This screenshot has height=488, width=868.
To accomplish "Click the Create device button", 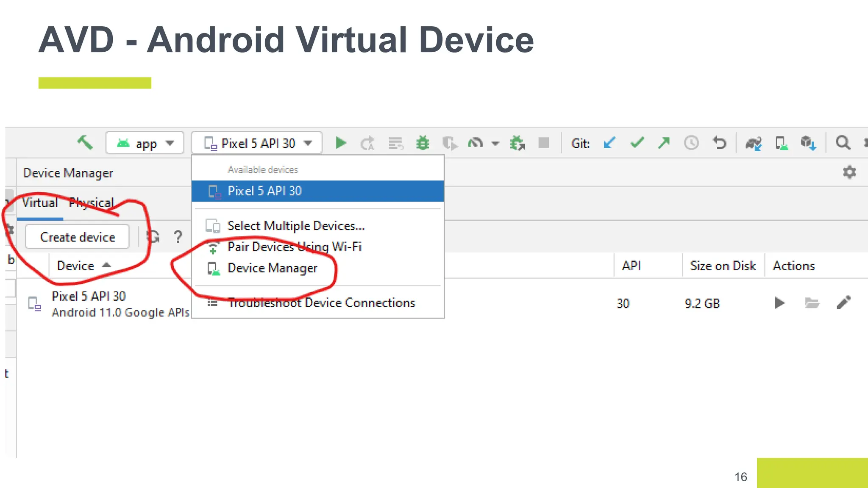I will click(x=78, y=237).
